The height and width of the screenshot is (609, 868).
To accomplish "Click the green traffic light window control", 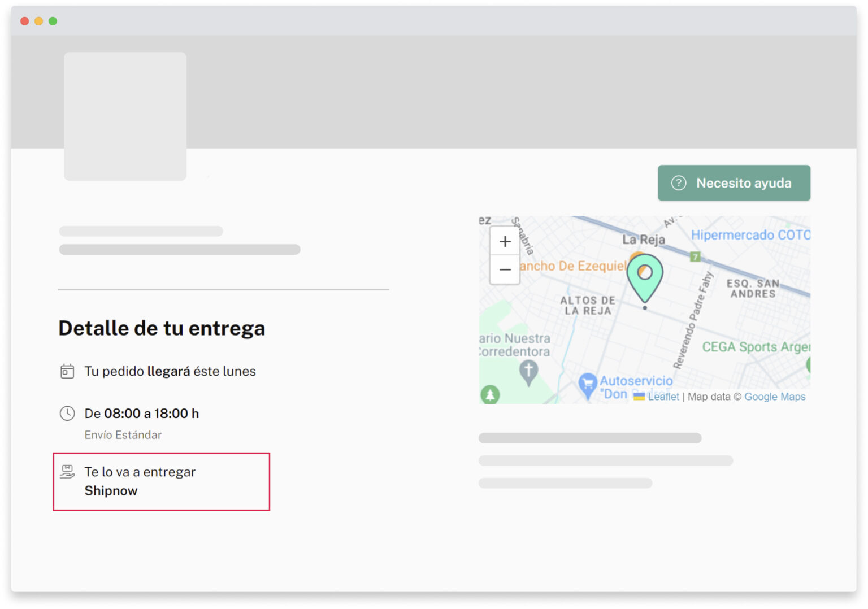I will [x=53, y=20].
